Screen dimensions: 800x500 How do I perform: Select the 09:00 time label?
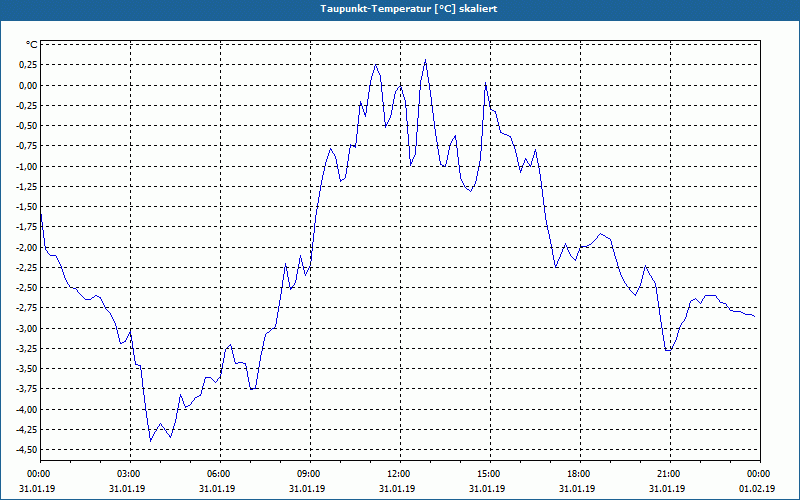point(310,474)
